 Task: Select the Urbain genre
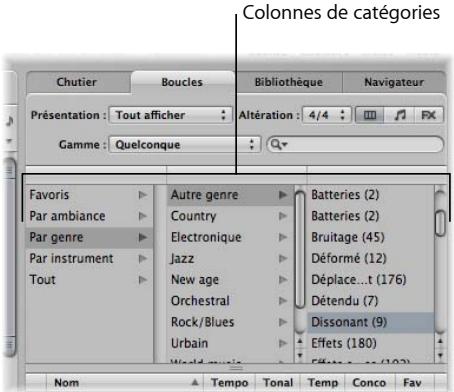[230, 343]
